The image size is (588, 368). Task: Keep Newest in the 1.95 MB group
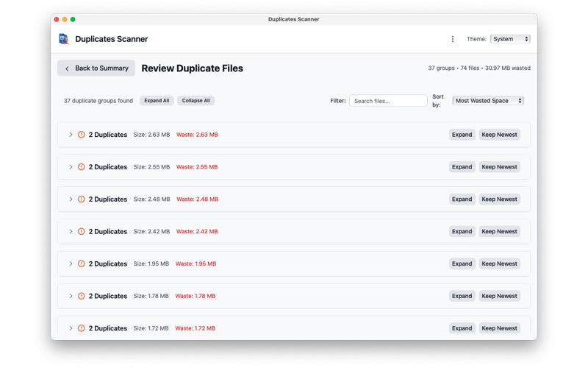coord(500,263)
